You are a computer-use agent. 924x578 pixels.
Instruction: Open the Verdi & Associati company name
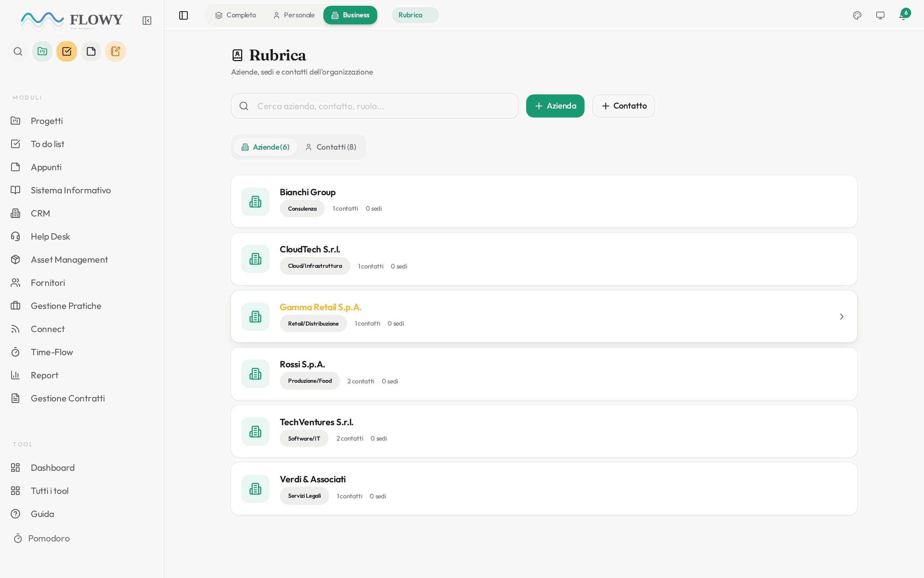[x=313, y=479]
